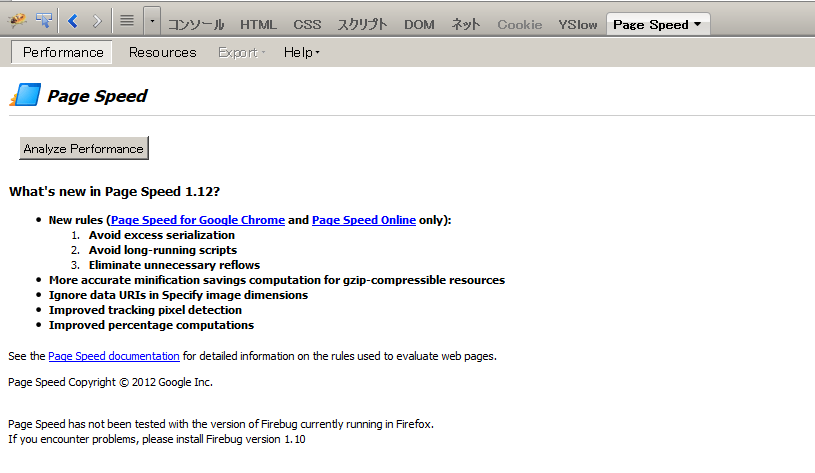Expand the Page Speed tab dropdown arrow
815x473 pixels.
click(697, 24)
